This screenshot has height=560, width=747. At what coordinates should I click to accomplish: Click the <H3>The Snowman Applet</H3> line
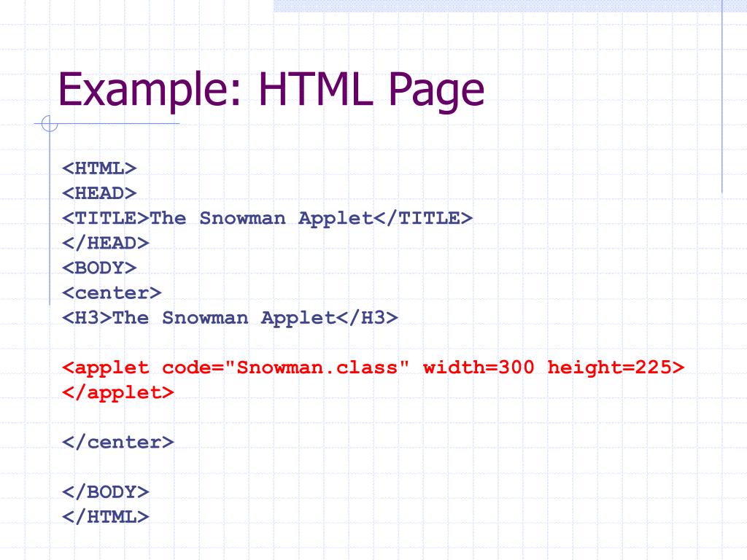tap(230, 318)
